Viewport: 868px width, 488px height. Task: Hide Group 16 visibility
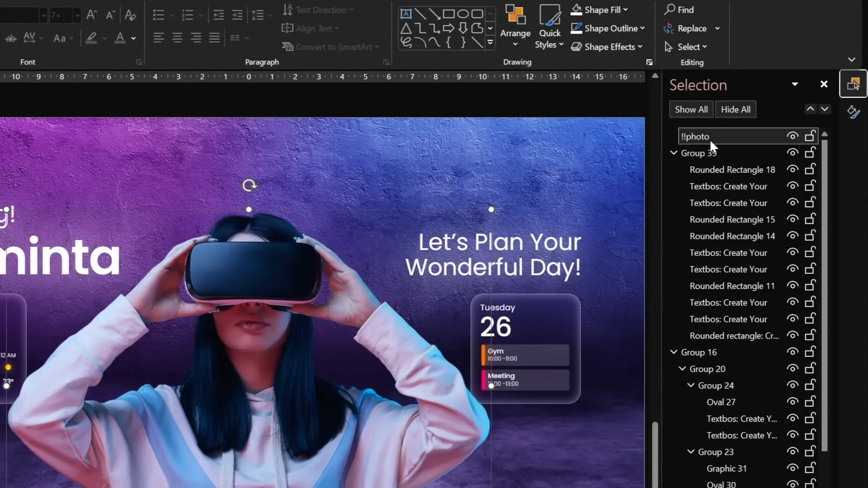(792, 352)
